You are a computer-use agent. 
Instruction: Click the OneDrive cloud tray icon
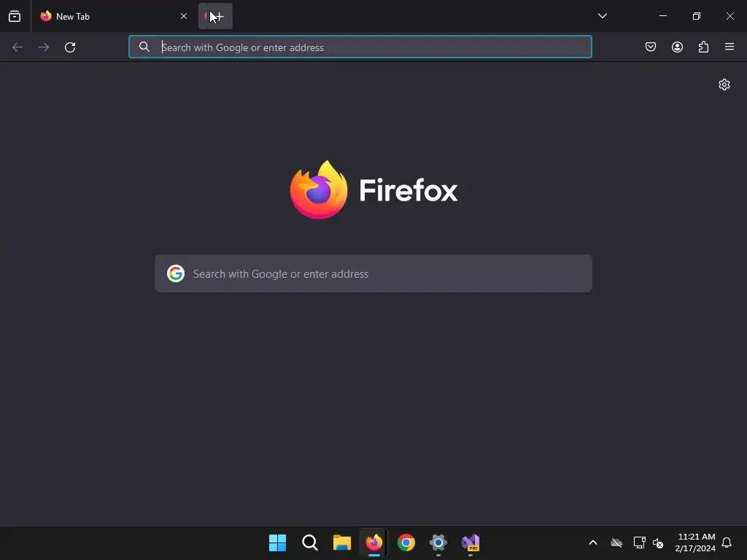616,542
